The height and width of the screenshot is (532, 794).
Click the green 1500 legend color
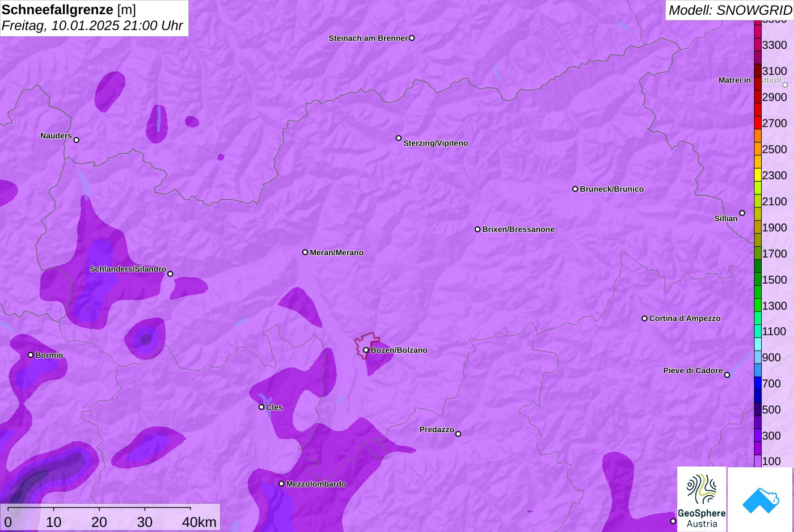[758, 279]
